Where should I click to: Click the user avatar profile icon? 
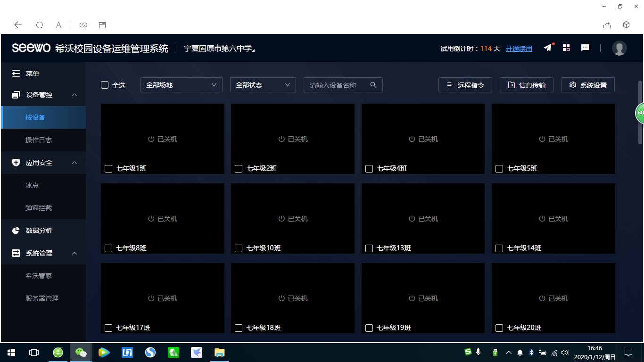(x=619, y=48)
